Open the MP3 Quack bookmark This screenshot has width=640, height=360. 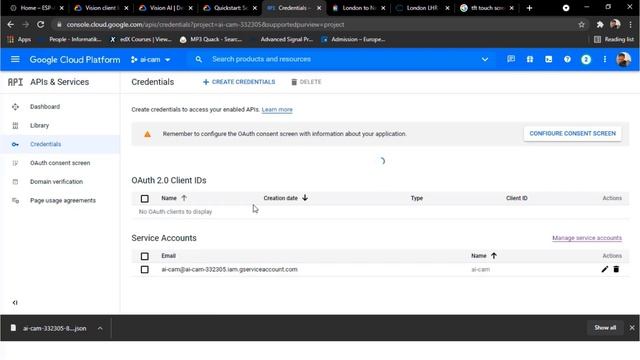pos(211,40)
